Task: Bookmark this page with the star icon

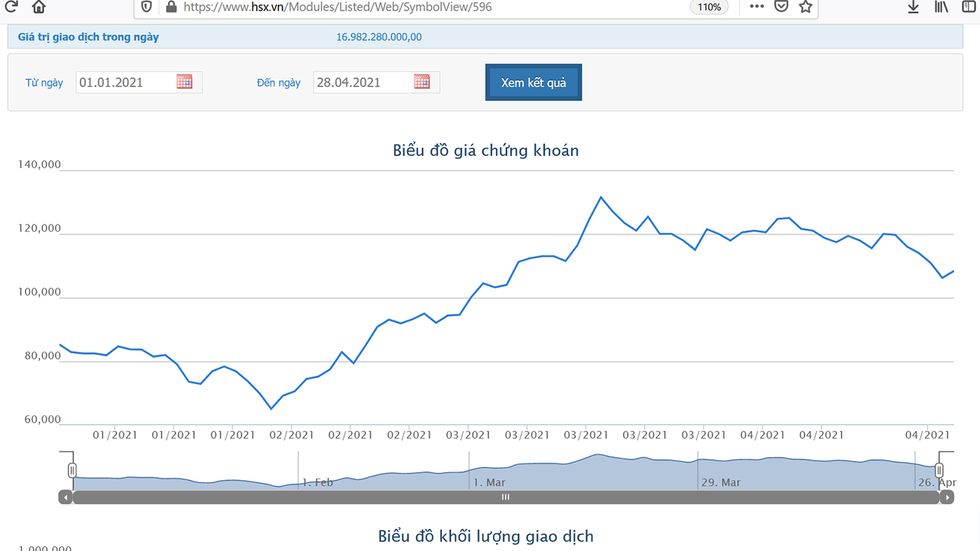Action: point(806,6)
